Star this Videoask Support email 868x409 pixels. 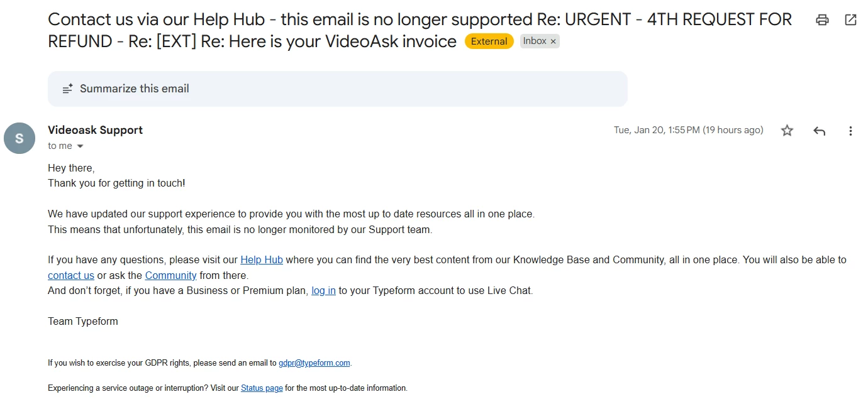(787, 131)
